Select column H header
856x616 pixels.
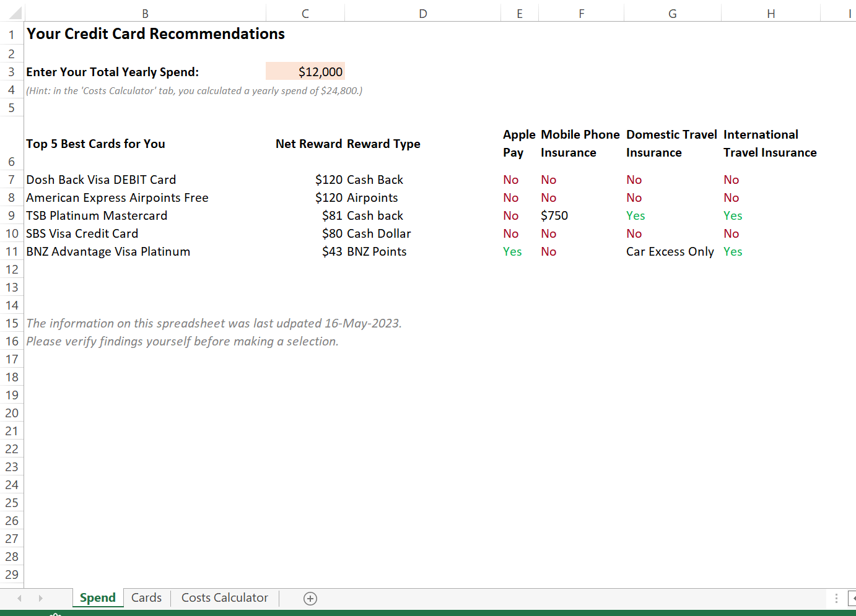pyautogui.click(x=771, y=14)
